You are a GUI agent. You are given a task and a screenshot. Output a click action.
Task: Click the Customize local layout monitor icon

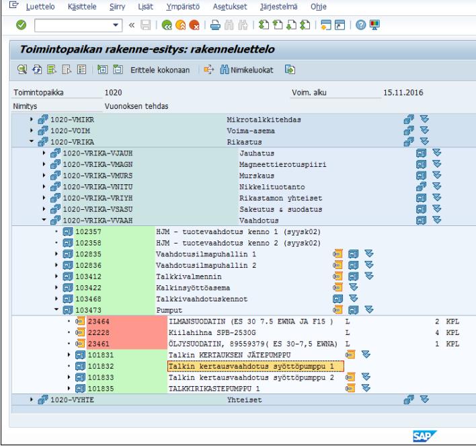[374, 25]
